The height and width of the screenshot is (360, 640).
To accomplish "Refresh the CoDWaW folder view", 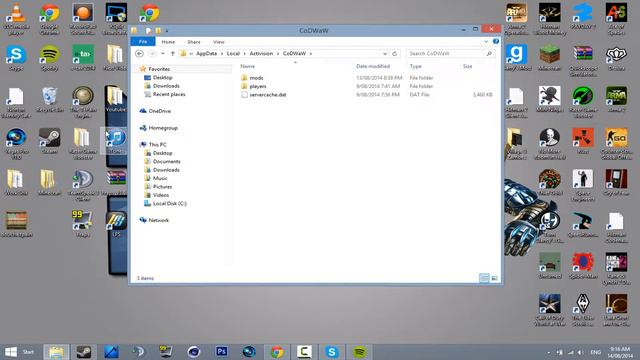I will tap(395, 53).
